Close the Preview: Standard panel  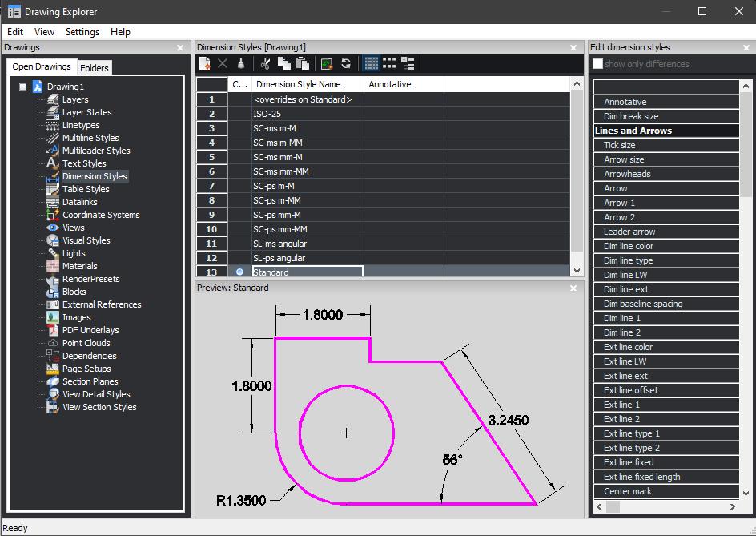click(x=573, y=288)
